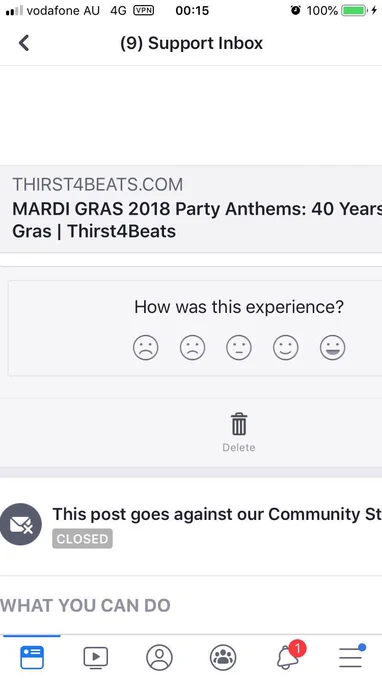Image resolution: width=382 pixels, height=680 pixels.
Task: Select the neutral face rating
Action: [239, 348]
